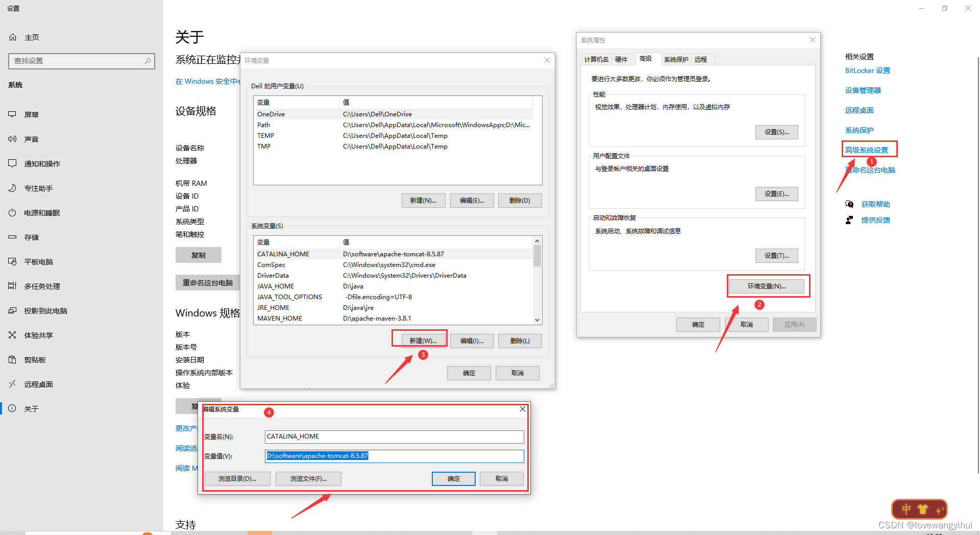Open Storage (存储) icon
The image size is (980, 535).
[x=12, y=237]
